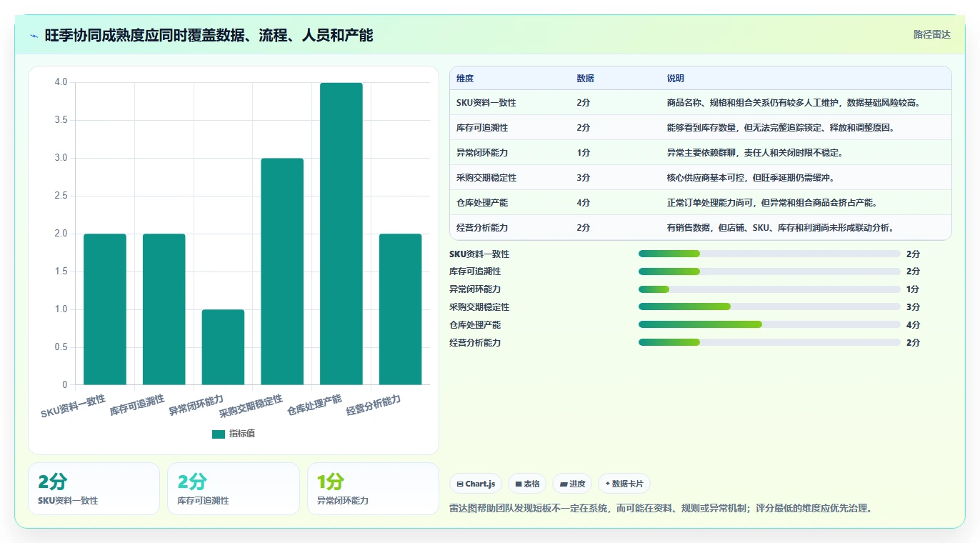Image resolution: width=980 pixels, height=543 pixels.
Task: Click the 仓库处理产能 label on the chart x-axis
Action: (x=314, y=405)
